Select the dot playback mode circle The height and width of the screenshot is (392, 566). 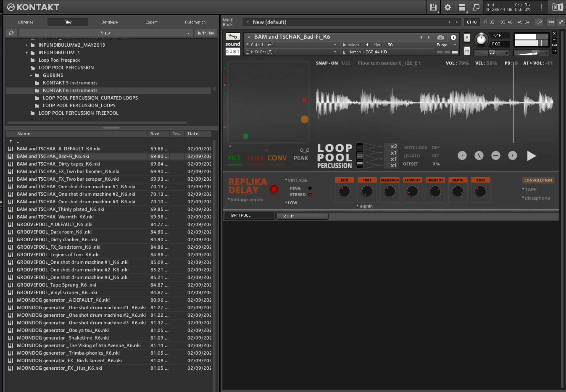[x=462, y=155]
